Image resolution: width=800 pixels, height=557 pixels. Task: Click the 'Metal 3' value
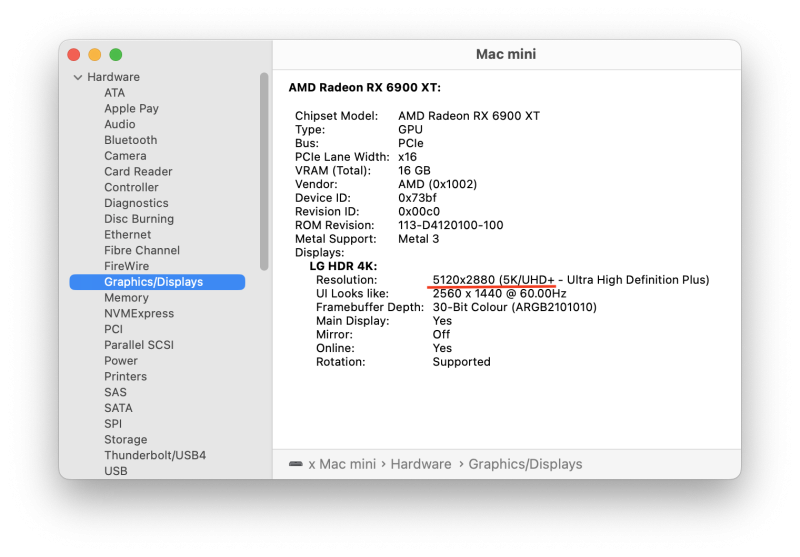coord(418,239)
